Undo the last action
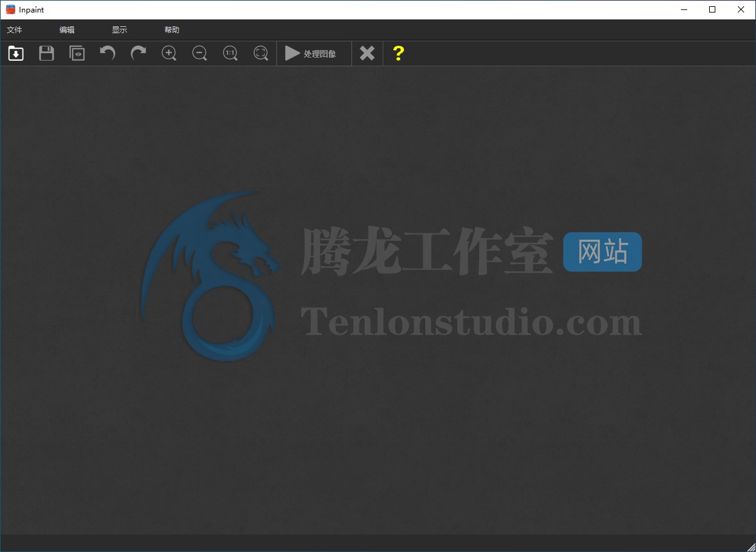The image size is (756, 552). (108, 53)
